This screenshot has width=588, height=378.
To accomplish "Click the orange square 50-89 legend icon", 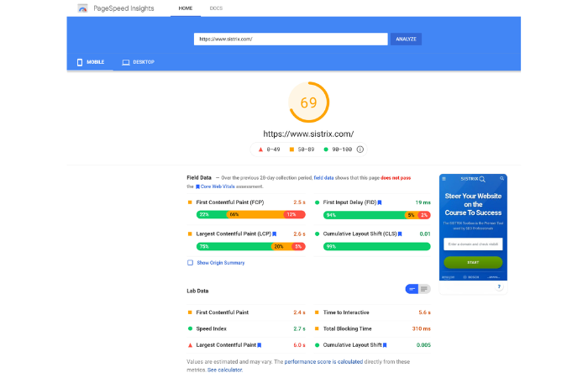I will coord(291,150).
